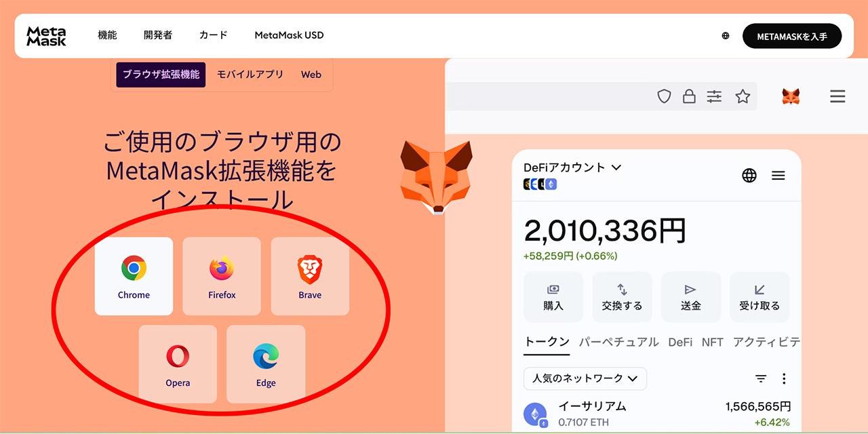Click the 交換する swap button

(622, 297)
